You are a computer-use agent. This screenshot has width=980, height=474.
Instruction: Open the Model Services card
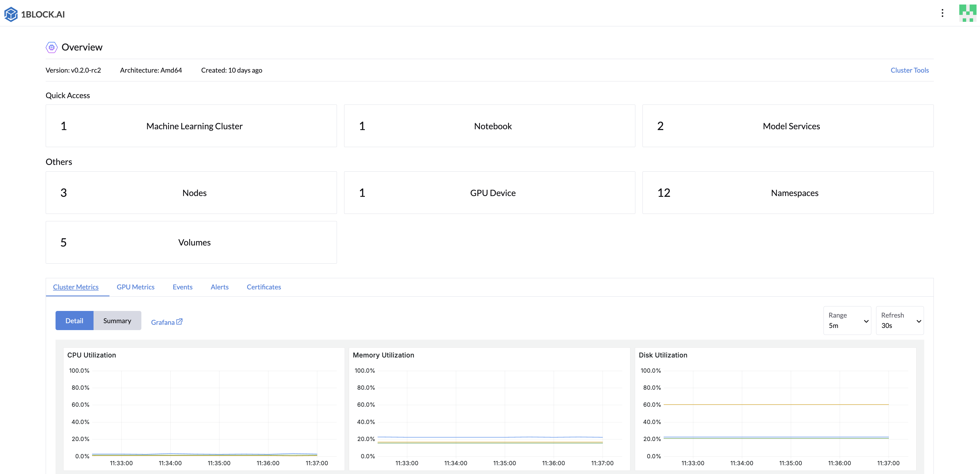788,126
